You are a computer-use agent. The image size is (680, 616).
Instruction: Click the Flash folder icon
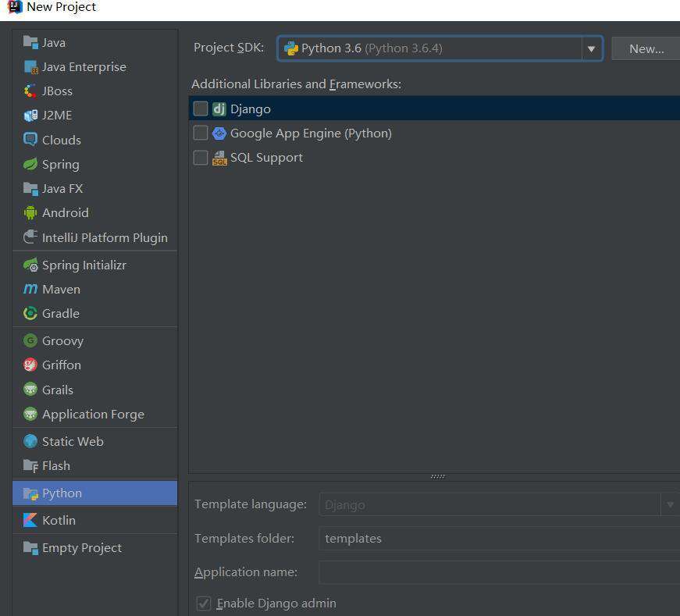click(x=30, y=465)
